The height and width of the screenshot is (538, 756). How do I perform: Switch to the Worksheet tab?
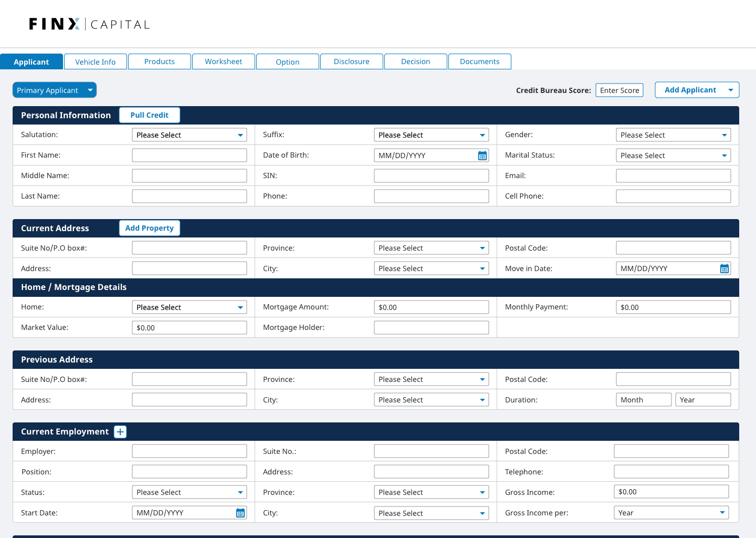click(224, 61)
